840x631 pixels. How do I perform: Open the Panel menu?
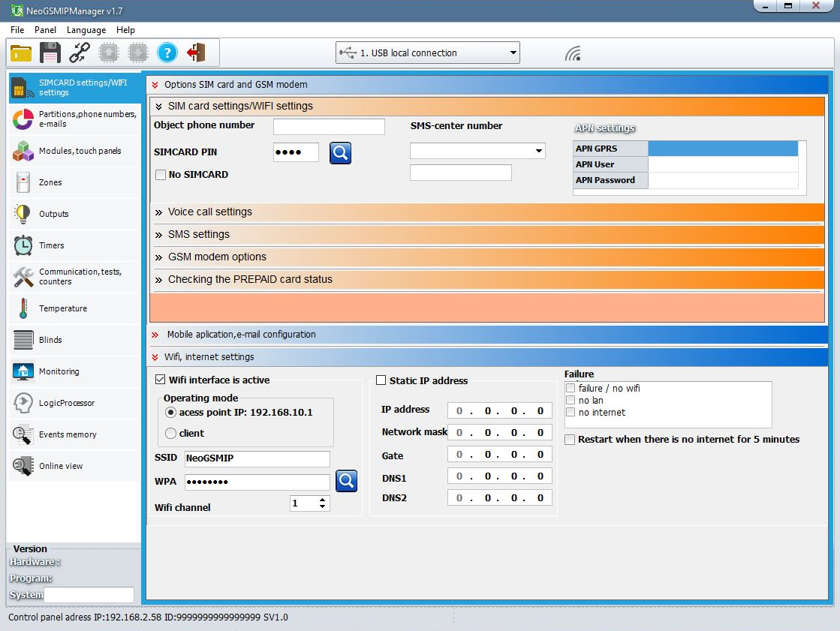[45, 30]
